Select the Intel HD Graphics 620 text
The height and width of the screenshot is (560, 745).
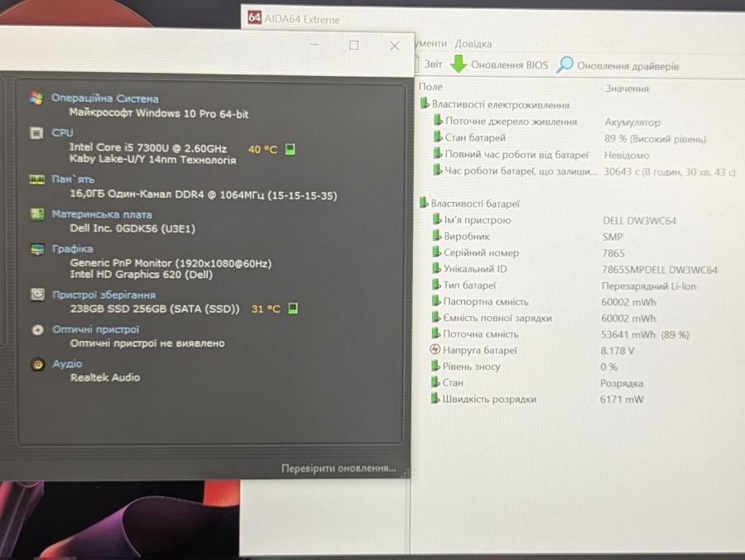[141, 274]
